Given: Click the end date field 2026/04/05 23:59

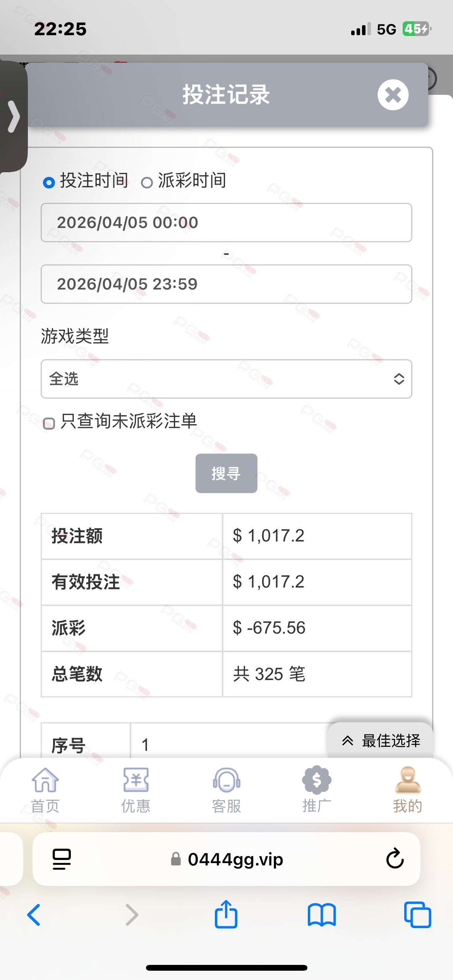Looking at the screenshot, I should [x=226, y=284].
